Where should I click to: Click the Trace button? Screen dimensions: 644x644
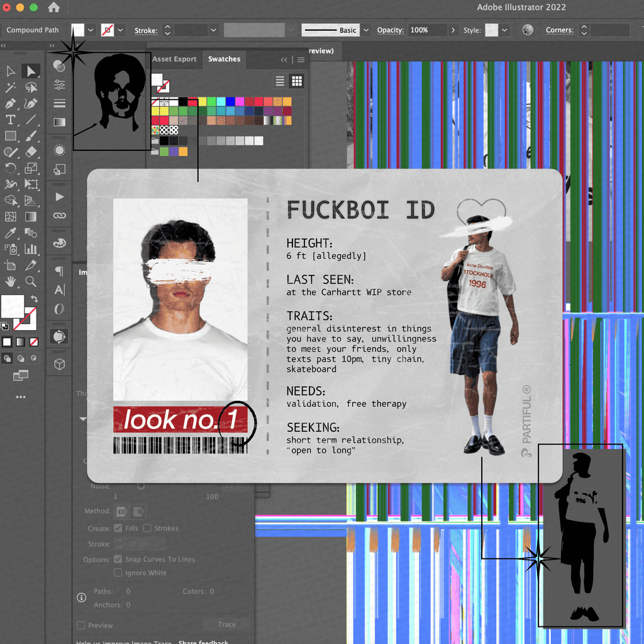pyautogui.click(x=226, y=625)
